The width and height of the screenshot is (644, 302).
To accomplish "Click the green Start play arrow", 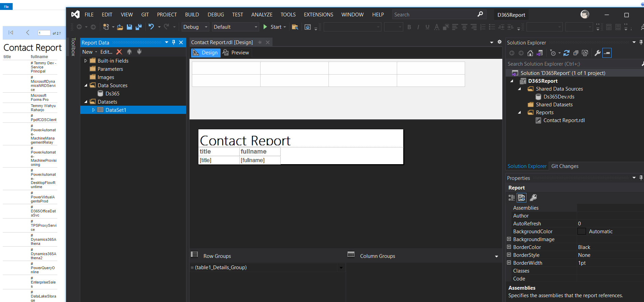I will point(265,27).
